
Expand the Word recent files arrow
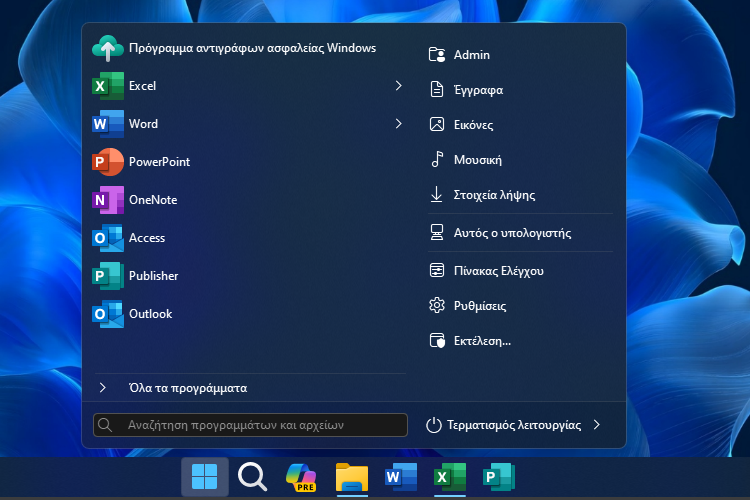(x=398, y=124)
